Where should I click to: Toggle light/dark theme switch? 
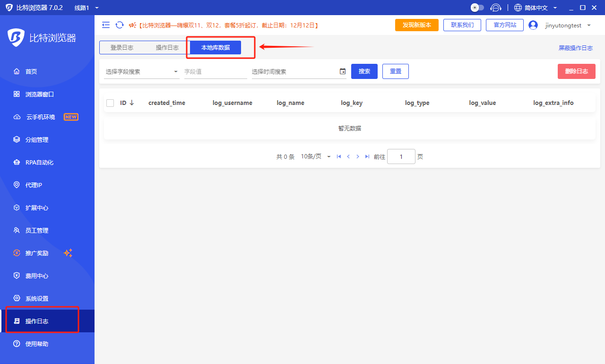coord(477,8)
